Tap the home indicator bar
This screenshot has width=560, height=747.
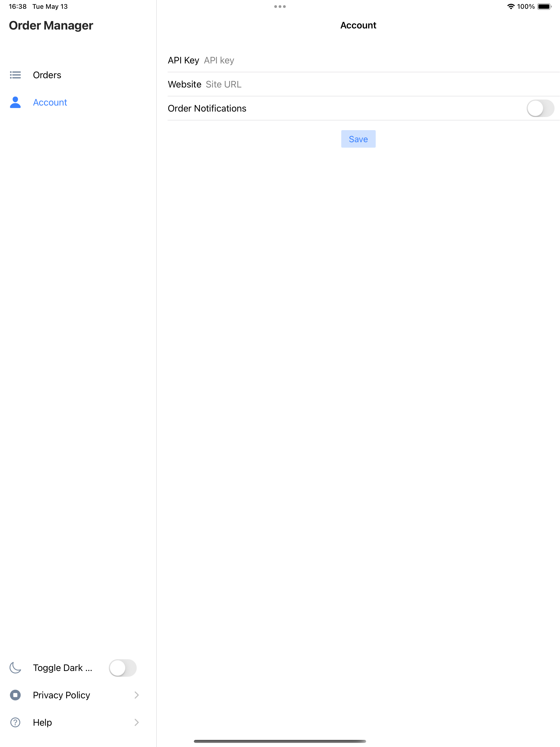click(x=280, y=741)
